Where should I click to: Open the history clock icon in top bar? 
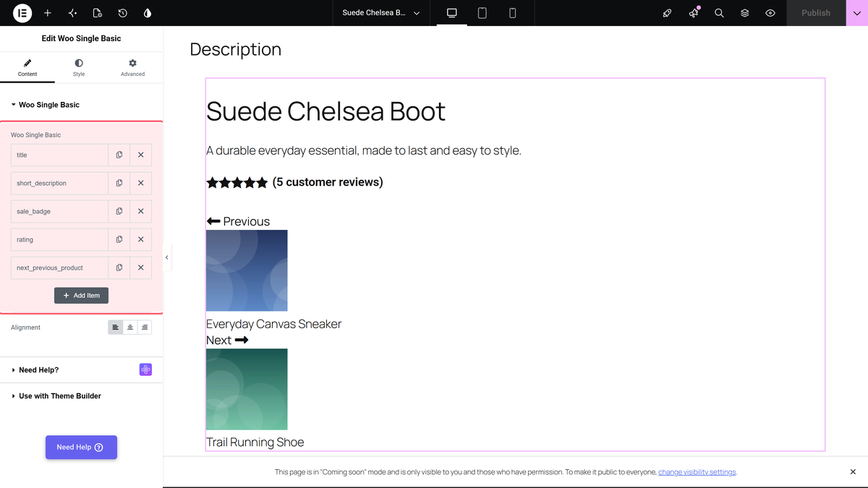click(123, 13)
